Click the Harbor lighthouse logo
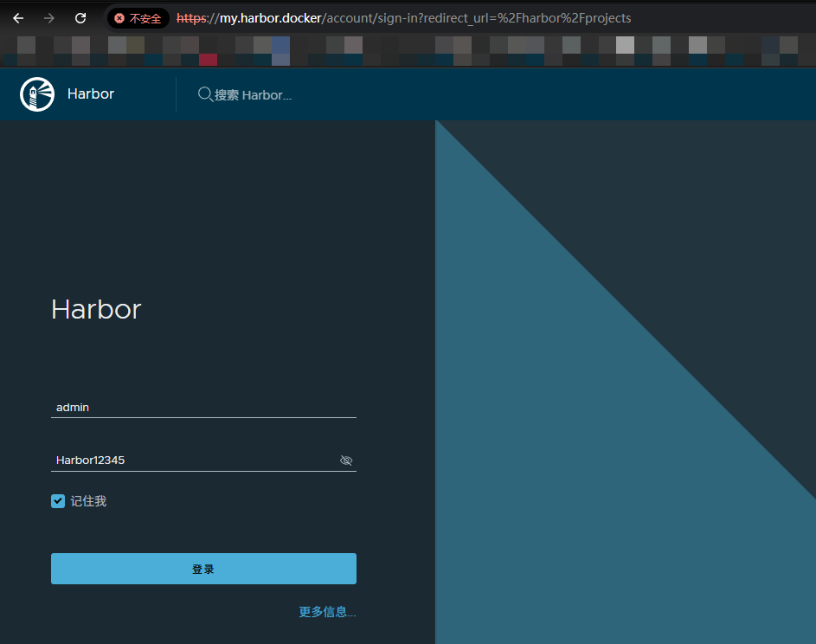816x644 pixels. pos(37,94)
